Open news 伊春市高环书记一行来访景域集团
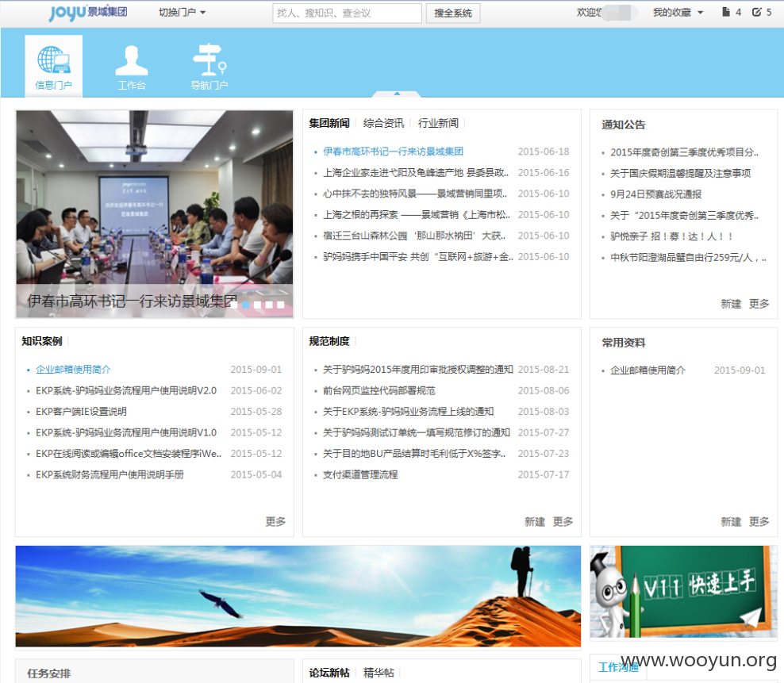Image resolution: width=784 pixels, height=683 pixels. [x=393, y=152]
